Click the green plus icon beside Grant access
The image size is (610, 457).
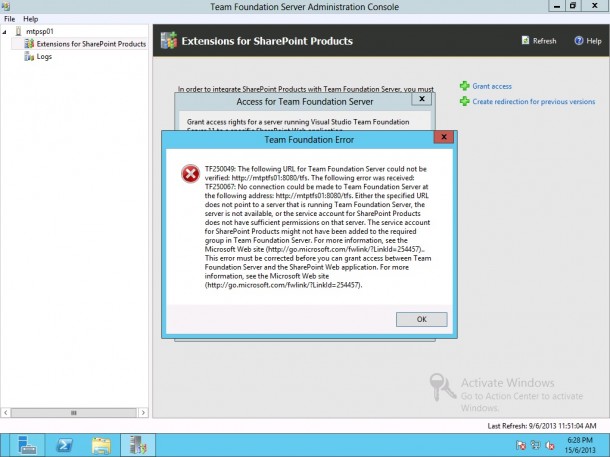click(465, 86)
